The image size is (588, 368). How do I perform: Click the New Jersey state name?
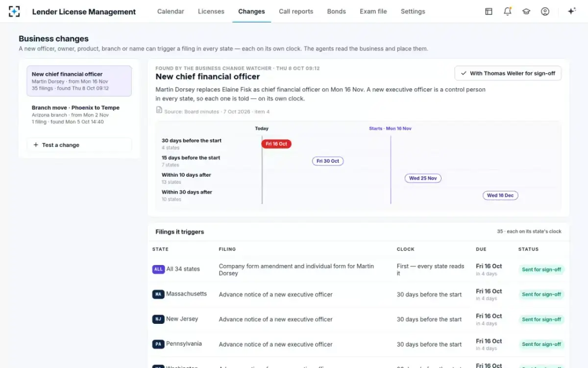[x=182, y=319]
